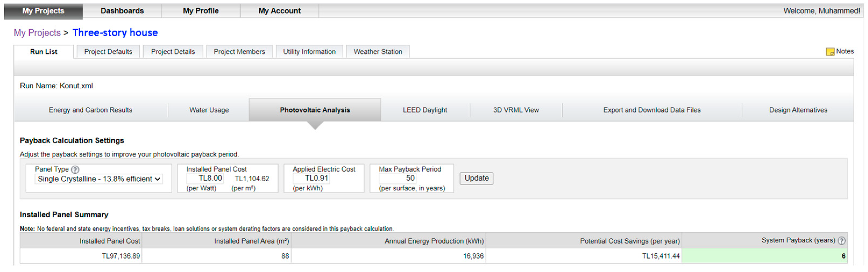The width and height of the screenshot is (868, 272).
Task: Open the Project Details tab
Action: point(173,52)
